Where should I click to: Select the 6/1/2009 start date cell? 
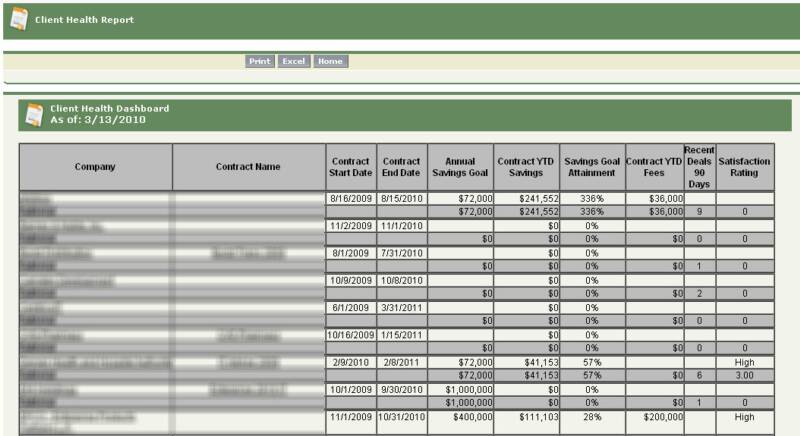[351, 307]
